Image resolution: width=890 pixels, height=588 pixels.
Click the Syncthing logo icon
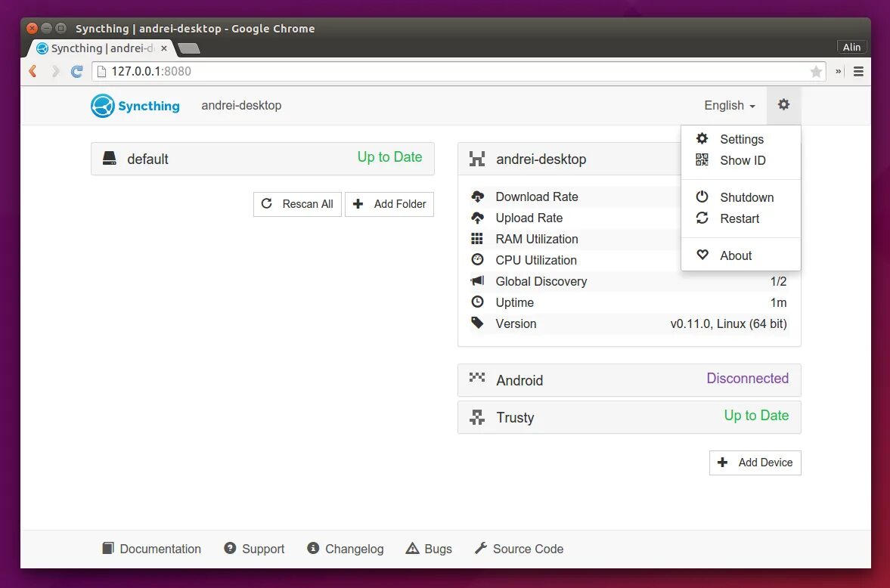coord(103,106)
